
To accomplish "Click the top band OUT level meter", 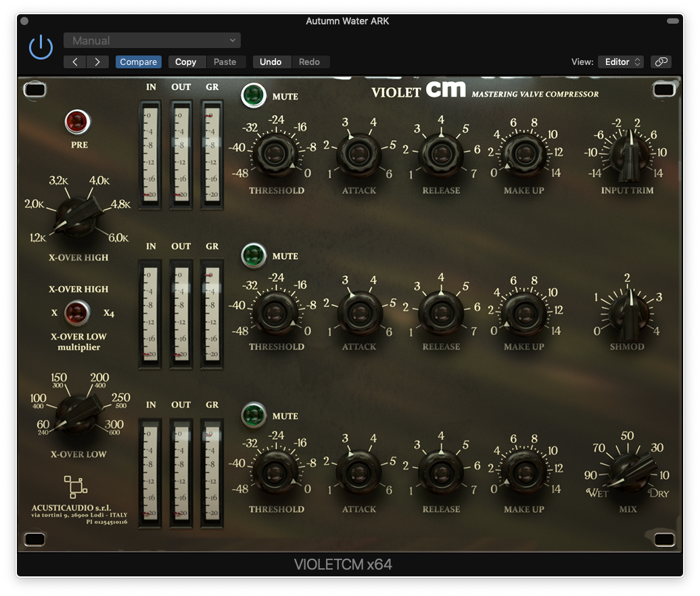I will (181, 154).
